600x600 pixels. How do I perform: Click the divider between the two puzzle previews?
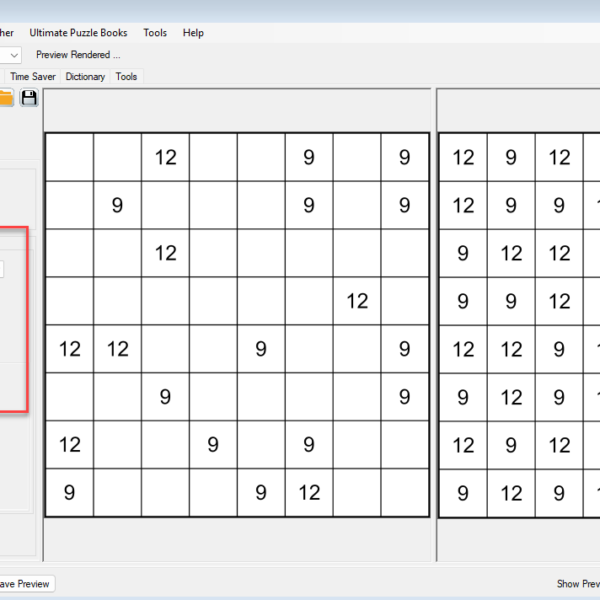pyautogui.click(x=433, y=320)
